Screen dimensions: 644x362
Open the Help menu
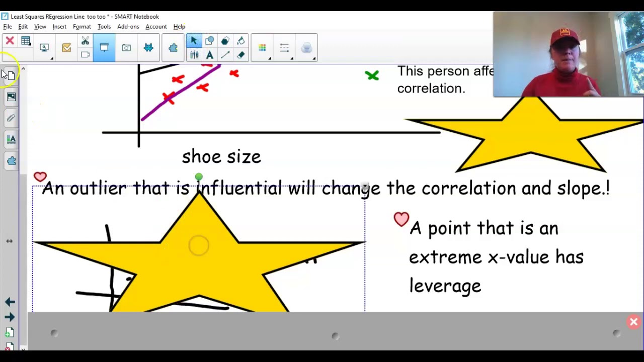pos(179,27)
